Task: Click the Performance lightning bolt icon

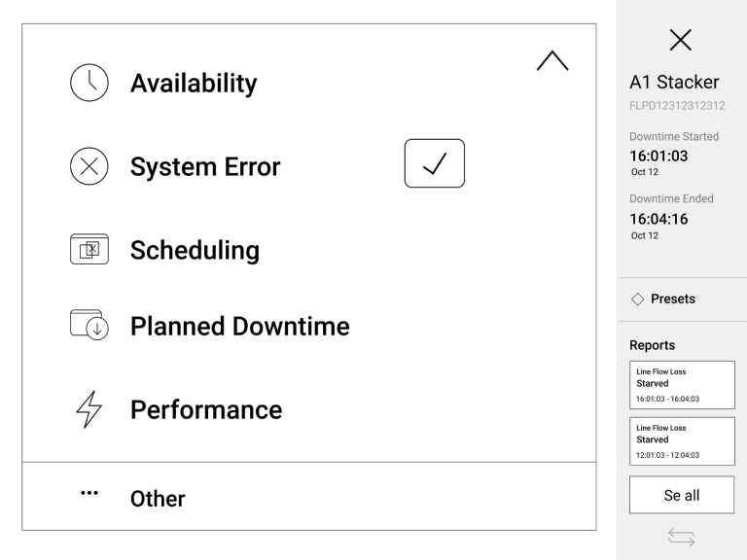Action: pyautogui.click(x=88, y=409)
